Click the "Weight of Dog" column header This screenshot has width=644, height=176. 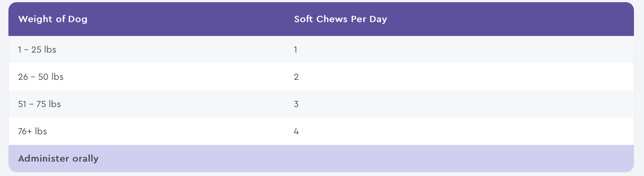coord(53,19)
